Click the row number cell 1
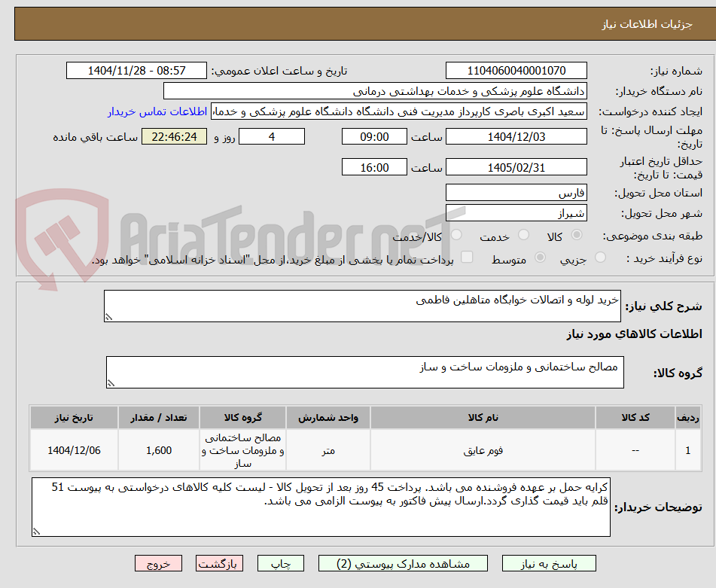 click(687, 450)
